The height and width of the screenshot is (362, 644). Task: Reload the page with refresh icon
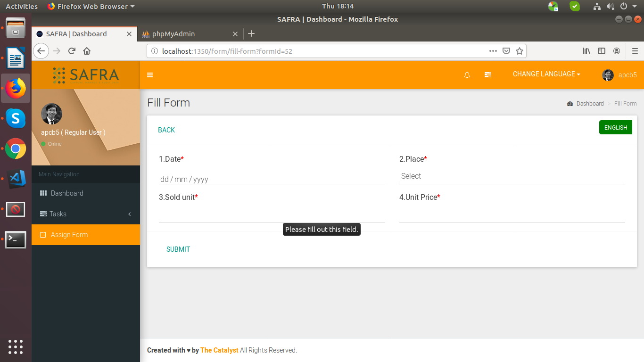point(72,51)
